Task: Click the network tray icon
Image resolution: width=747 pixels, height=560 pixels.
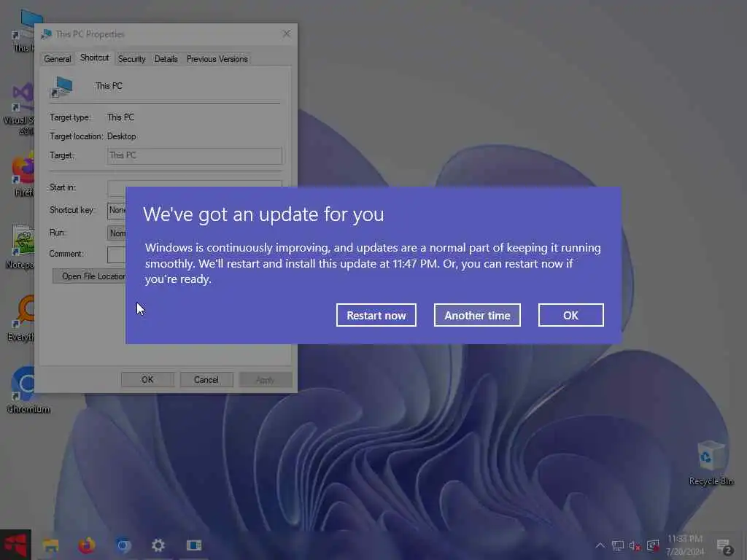Action: click(617, 545)
